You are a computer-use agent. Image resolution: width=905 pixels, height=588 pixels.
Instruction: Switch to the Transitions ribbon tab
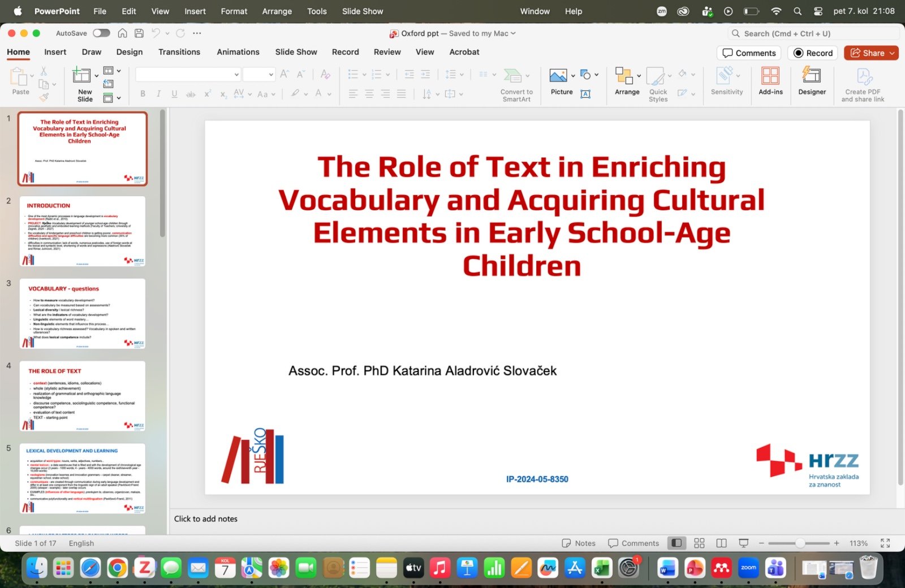[179, 52]
